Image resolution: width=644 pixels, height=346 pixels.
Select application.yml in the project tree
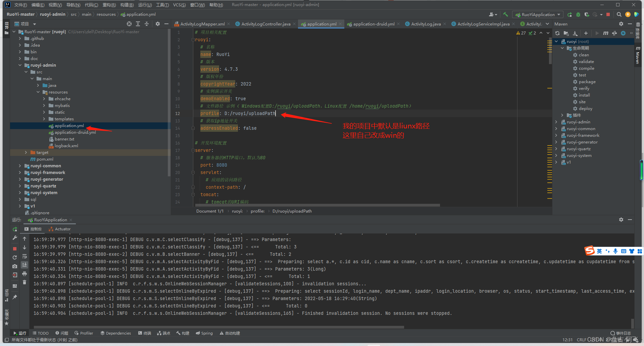pyautogui.click(x=69, y=126)
